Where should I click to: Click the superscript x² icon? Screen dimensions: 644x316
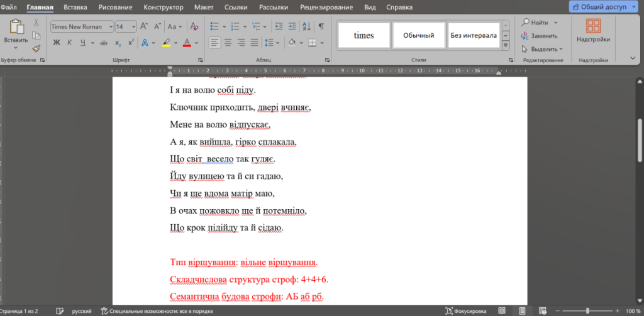tap(131, 43)
